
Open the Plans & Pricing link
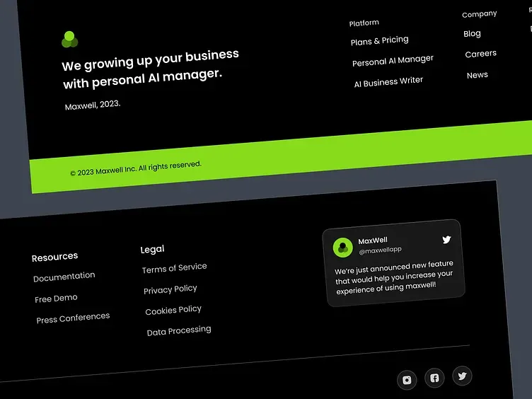[x=379, y=41]
